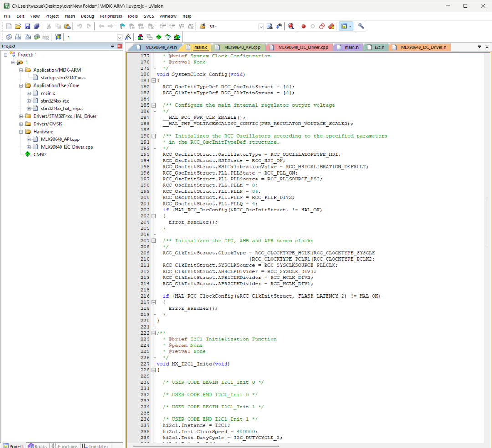The height and width of the screenshot is (448, 492).
Task: Collapse the Hardware group in the project tree
Action: point(21,132)
